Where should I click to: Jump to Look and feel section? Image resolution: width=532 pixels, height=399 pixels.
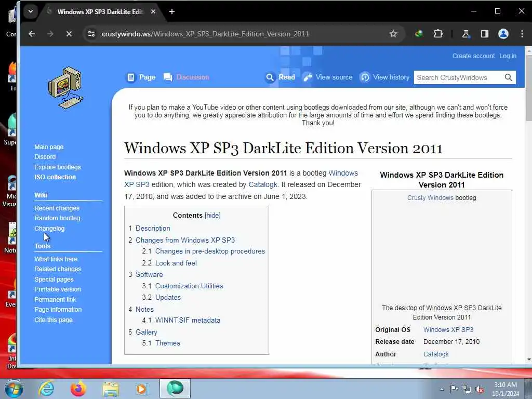point(176,263)
